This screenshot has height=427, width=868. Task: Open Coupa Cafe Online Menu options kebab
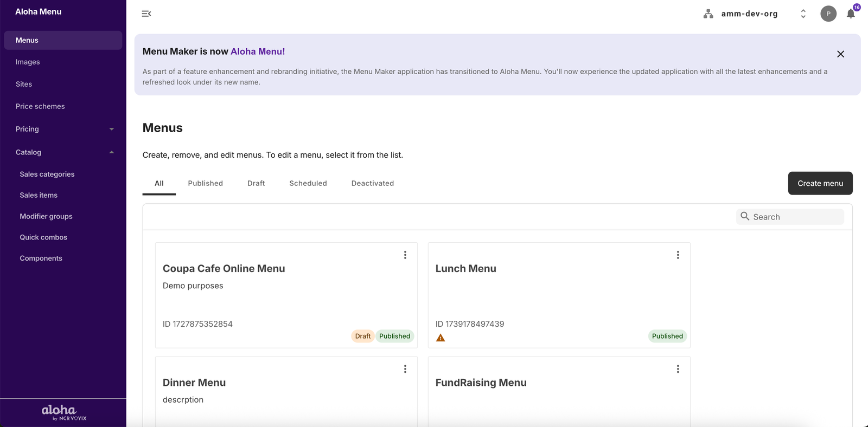coord(405,255)
